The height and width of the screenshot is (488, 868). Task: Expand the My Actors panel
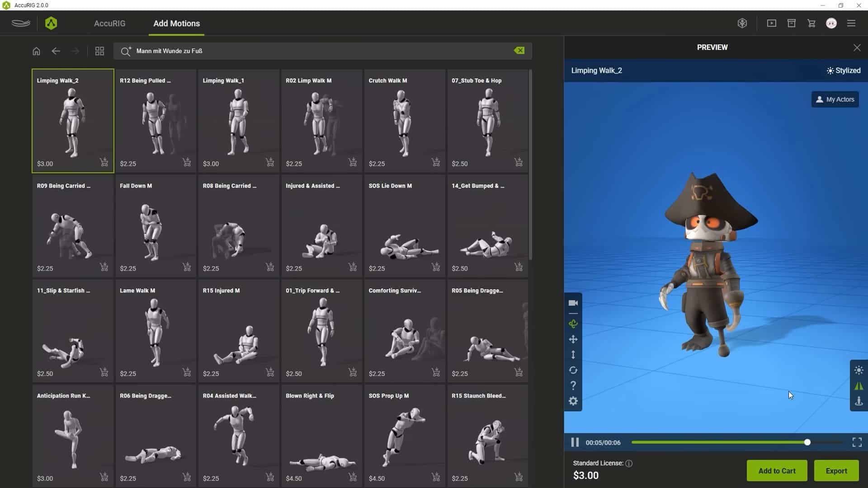(x=835, y=99)
